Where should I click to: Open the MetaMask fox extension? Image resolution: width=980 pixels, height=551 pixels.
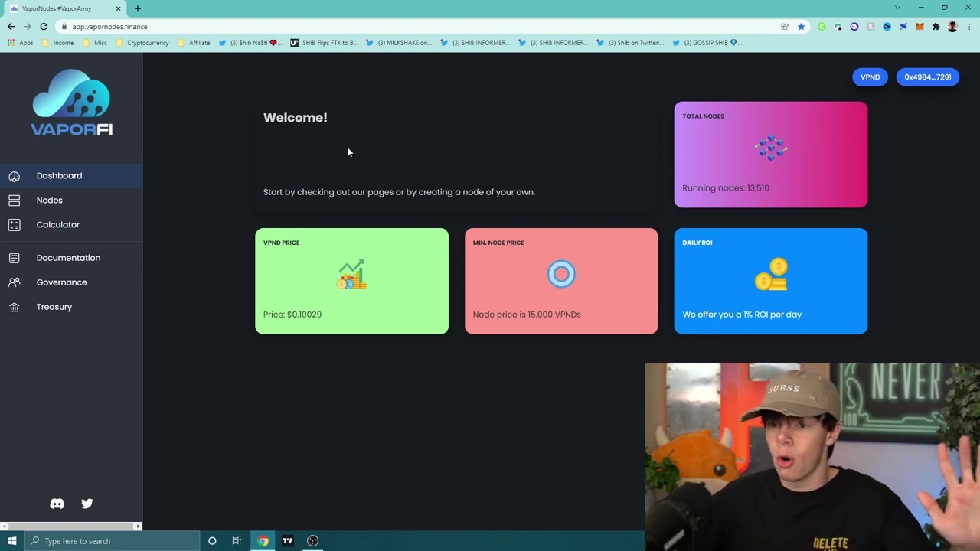[920, 27]
